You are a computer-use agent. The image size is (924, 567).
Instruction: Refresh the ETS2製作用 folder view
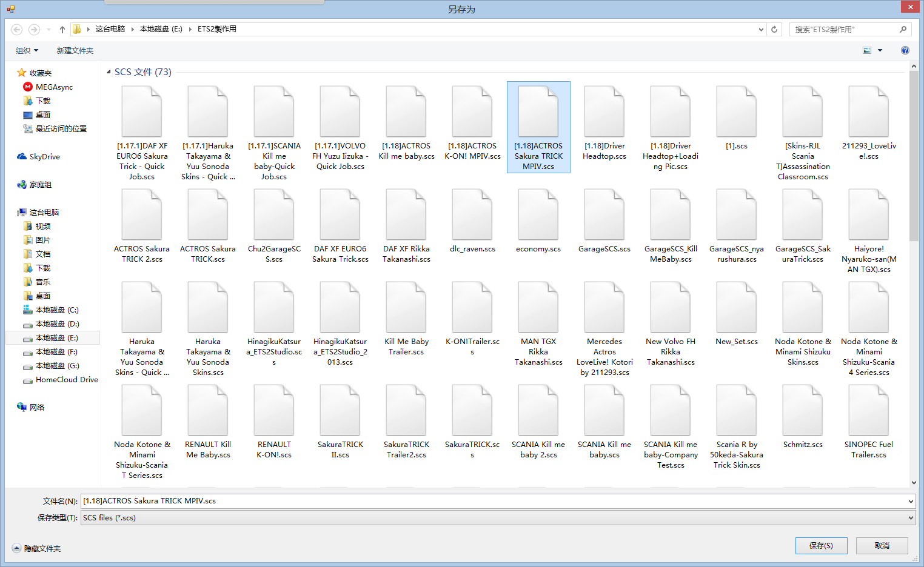(774, 29)
